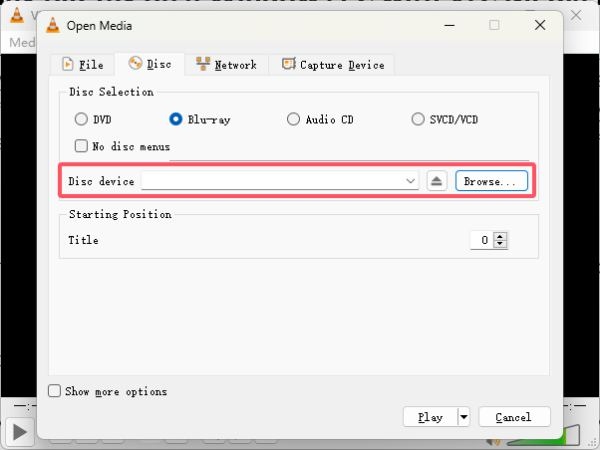Click into the Disc device text field
This screenshot has height=450, width=600.
click(x=273, y=181)
